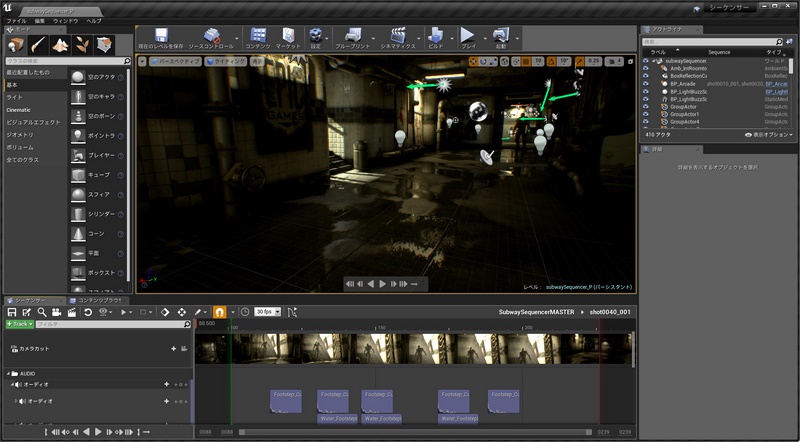
Task: Click the Sequencer restore state icon
Action: click(x=88, y=312)
